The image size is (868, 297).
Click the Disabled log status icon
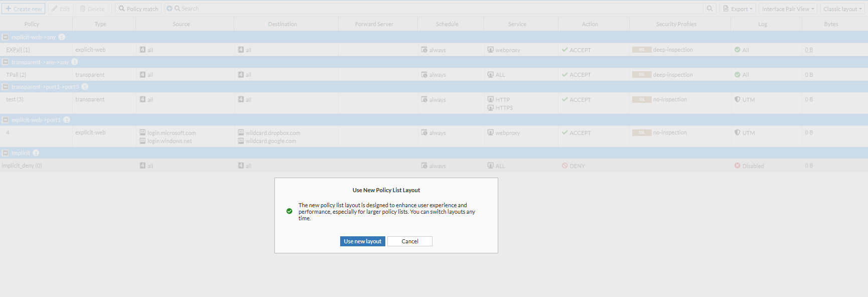pyautogui.click(x=738, y=166)
